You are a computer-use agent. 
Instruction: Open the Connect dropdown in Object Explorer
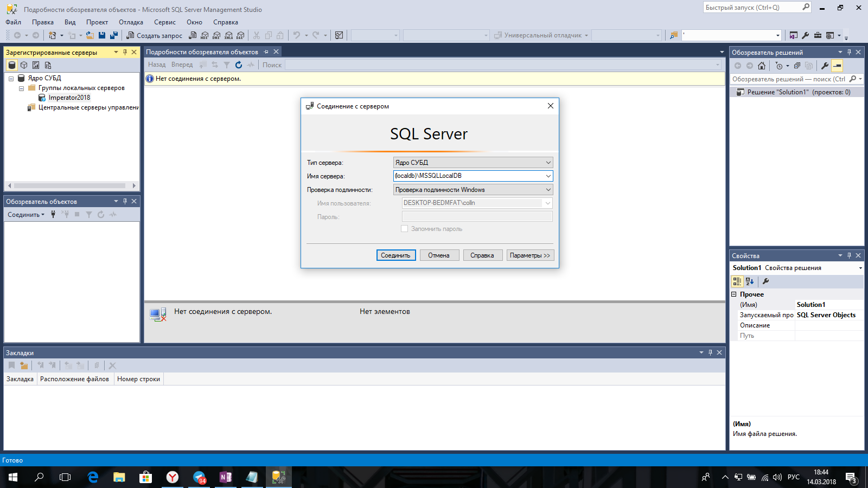click(26, 215)
